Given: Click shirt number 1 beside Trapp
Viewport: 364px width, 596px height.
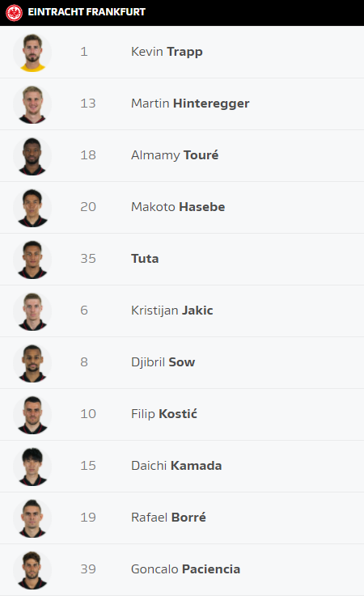Looking at the screenshot, I should click(84, 52).
